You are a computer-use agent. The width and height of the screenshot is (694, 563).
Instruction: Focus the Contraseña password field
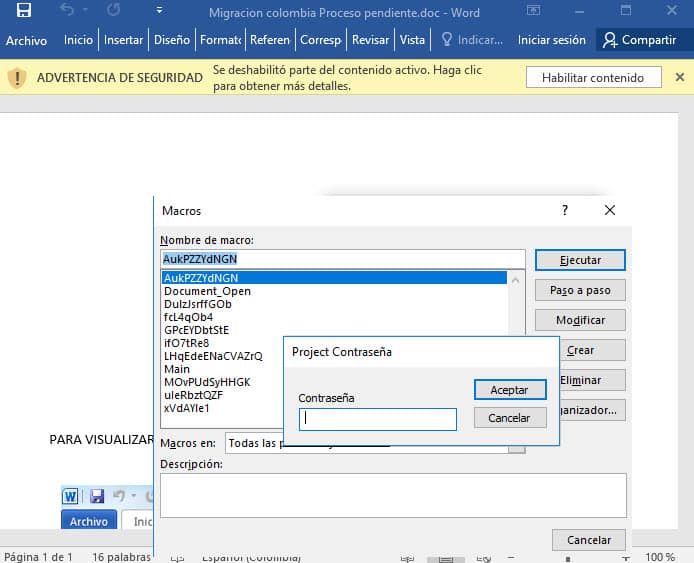pyautogui.click(x=378, y=419)
